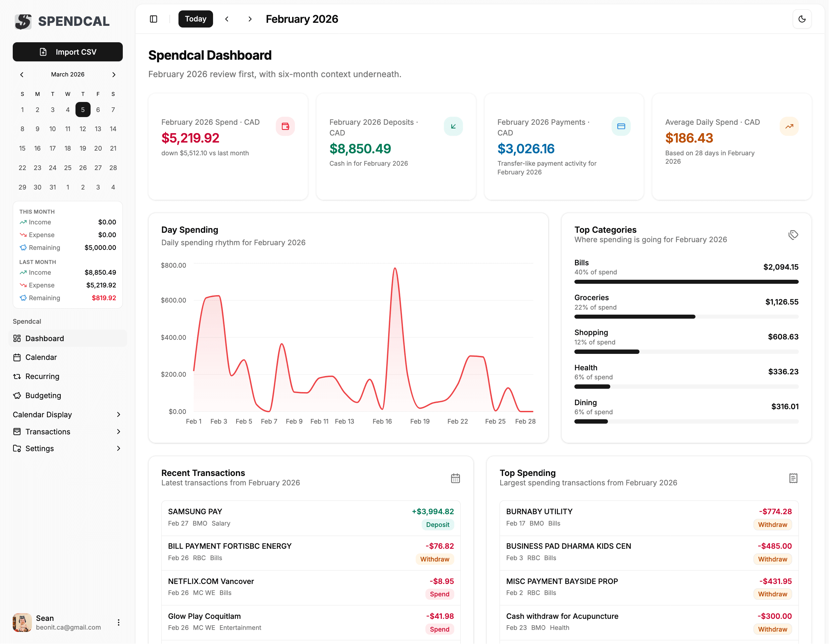
Task: Switch to dark mode moon icon
Action: [x=802, y=19]
